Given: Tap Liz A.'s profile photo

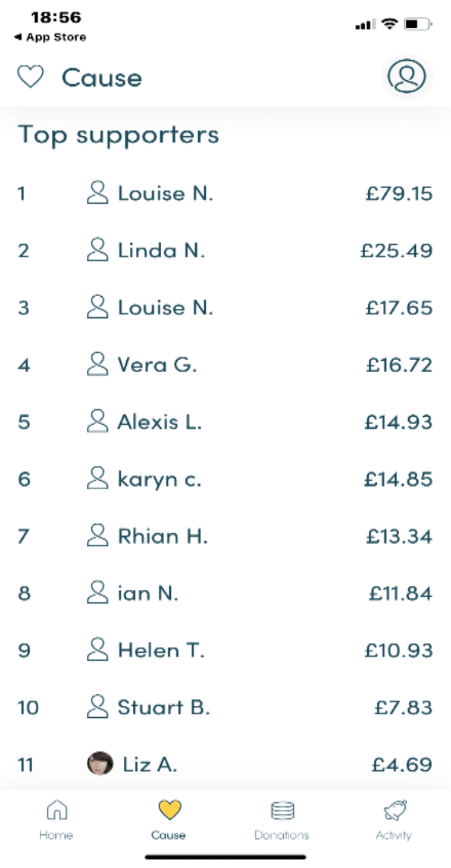Looking at the screenshot, I should coord(100,764).
